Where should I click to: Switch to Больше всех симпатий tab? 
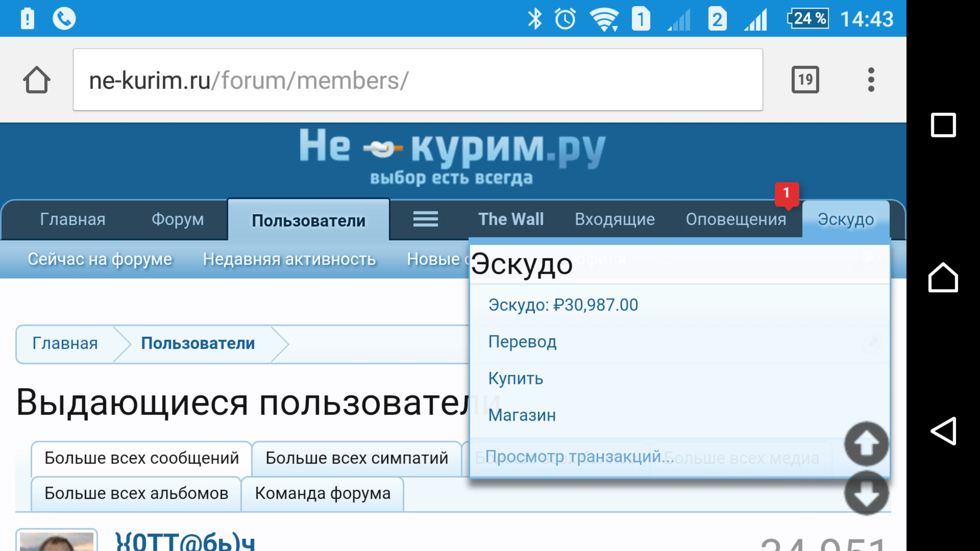(357, 458)
